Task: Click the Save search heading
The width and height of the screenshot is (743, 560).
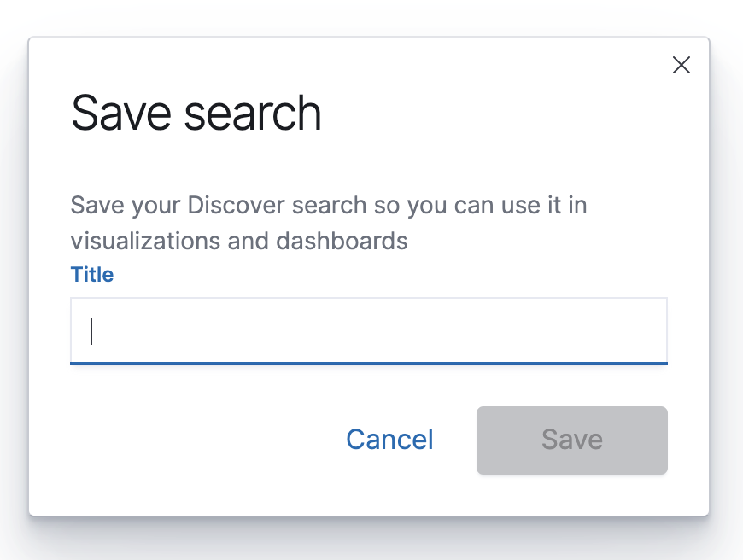Action: coord(199,112)
